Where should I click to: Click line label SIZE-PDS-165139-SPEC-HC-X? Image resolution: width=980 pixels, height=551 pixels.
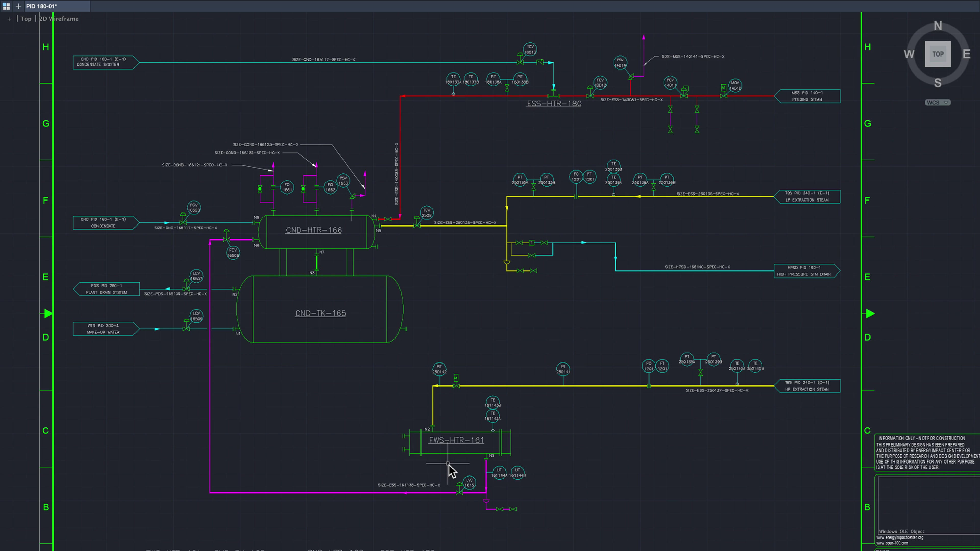[x=175, y=294]
